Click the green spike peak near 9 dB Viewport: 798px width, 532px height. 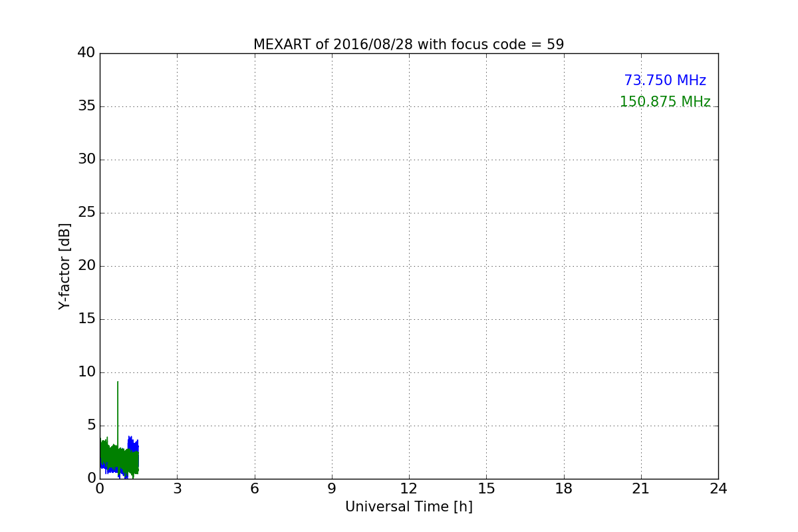pyautogui.click(x=118, y=383)
